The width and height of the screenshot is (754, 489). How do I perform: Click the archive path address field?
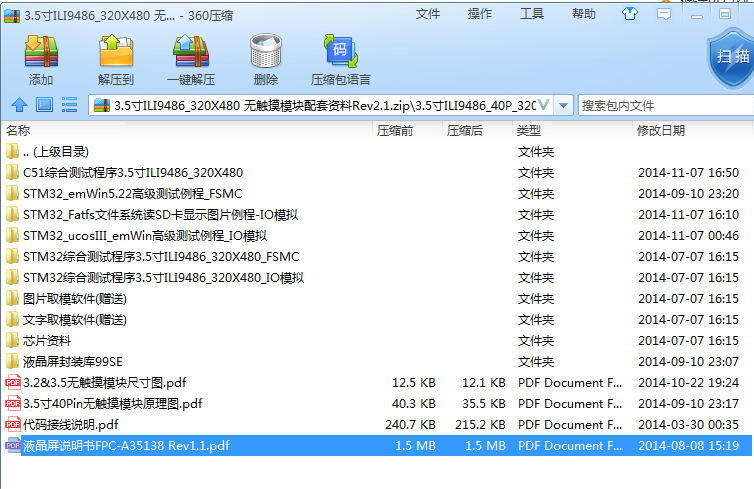(x=319, y=105)
